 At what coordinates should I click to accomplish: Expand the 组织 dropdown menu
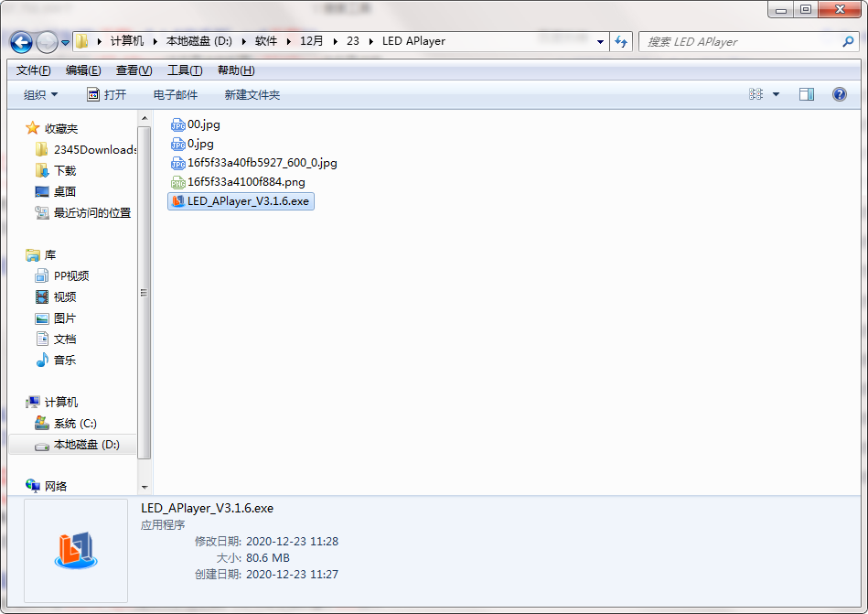coord(41,95)
